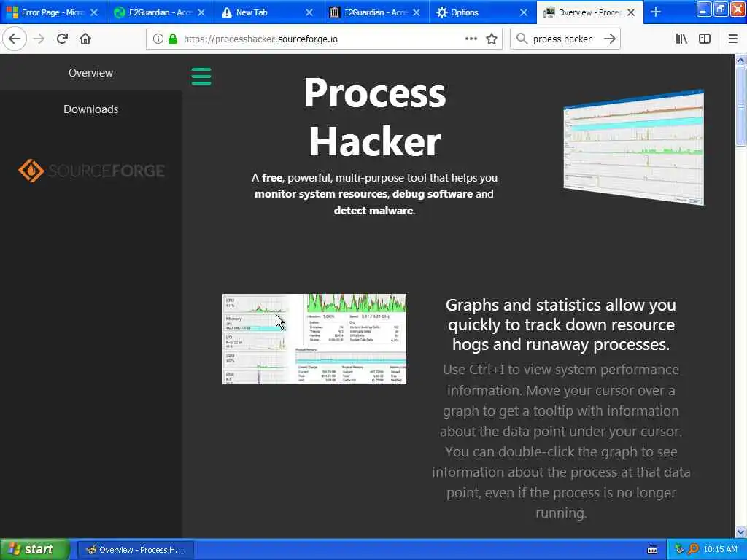Open page actions three-dots menu

click(x=471, y=39)
